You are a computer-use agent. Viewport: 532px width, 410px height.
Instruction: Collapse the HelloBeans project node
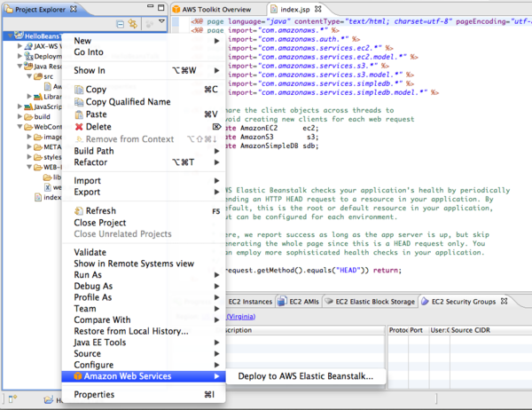[x=10, y=35]
